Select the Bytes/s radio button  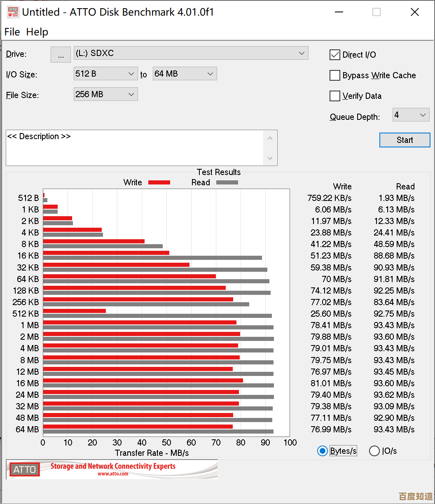[x=322, y=451]
